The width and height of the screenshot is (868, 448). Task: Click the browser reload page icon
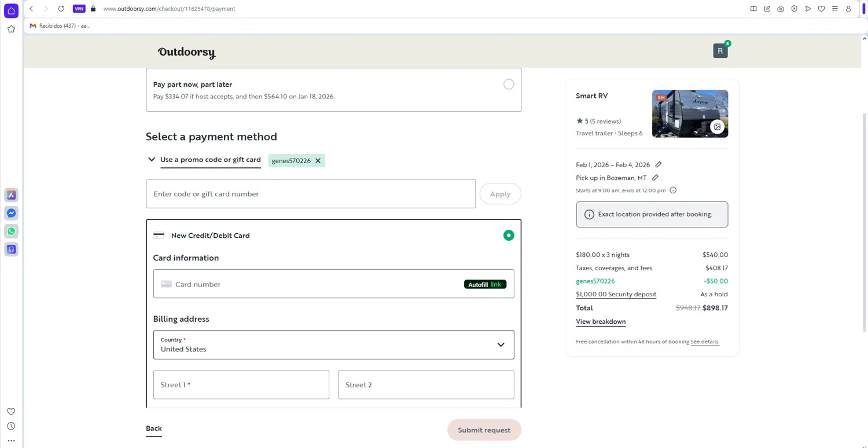click(x=61, y=9)
